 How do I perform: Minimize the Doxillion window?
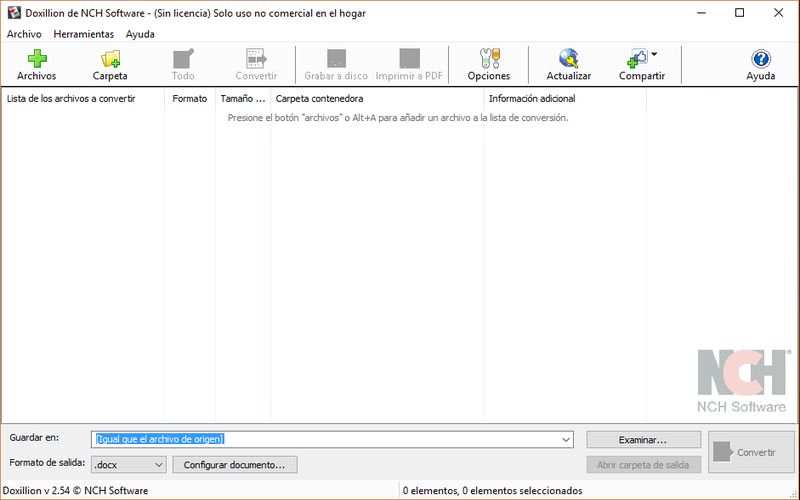702,13
